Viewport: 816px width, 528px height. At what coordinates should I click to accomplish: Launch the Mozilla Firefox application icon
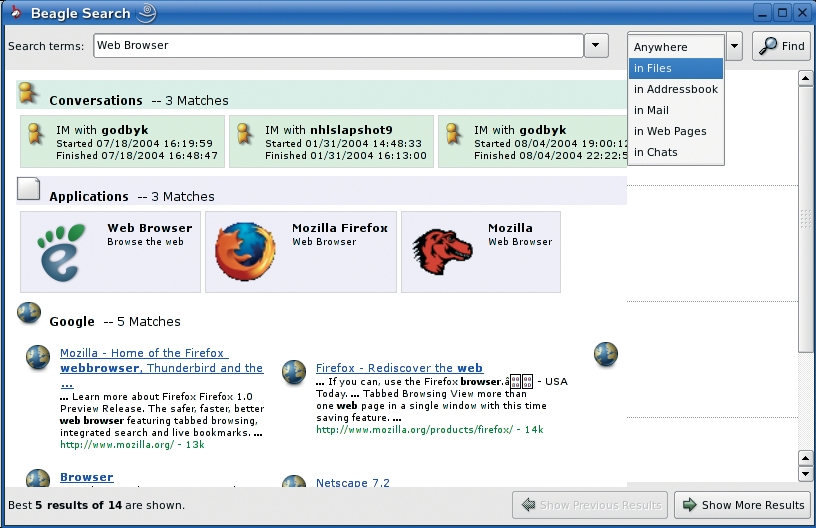point(245,252)
